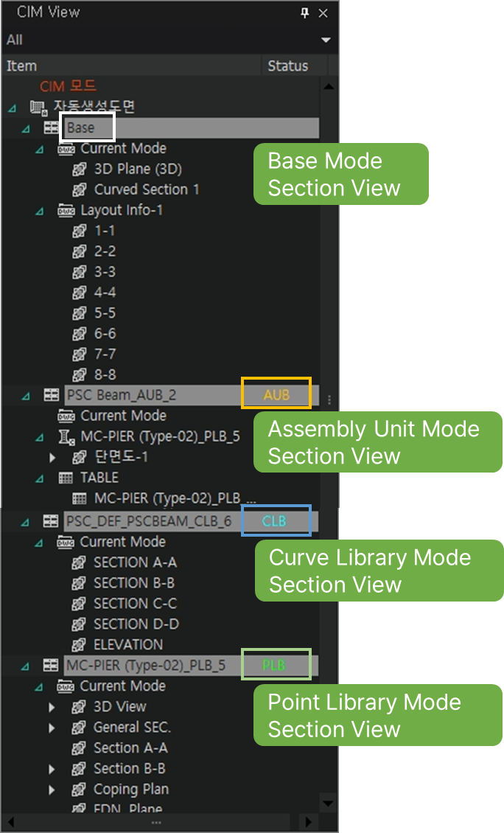Click the 5-5 section icon
Viewport: 504px width, 833px height.
click(x=79, y=313)
